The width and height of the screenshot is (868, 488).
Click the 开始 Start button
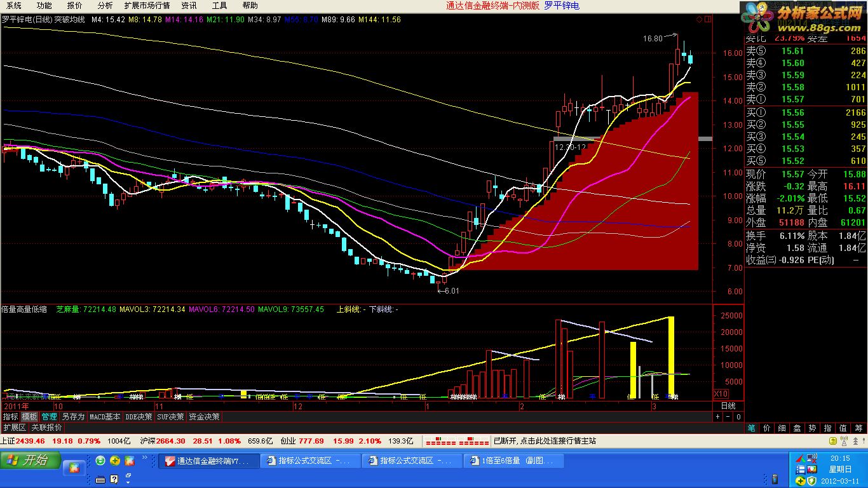tap(31, 460)
